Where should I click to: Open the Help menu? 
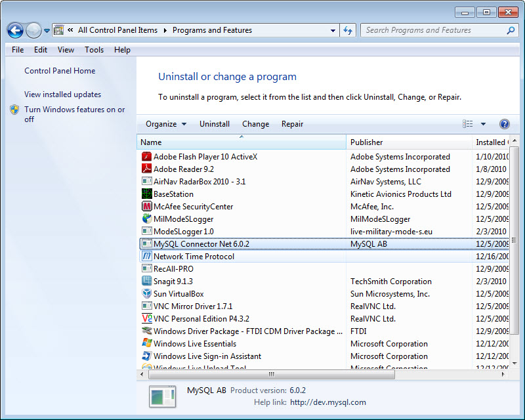pos(122,50)
